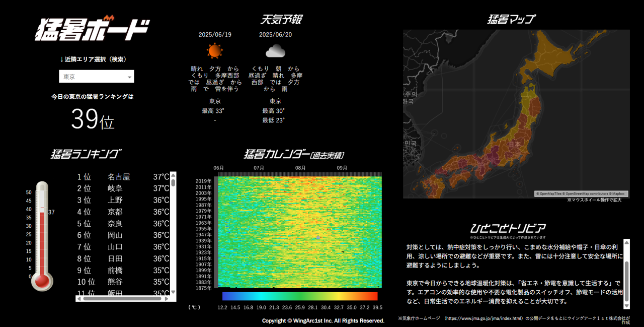
Task: Click the sun weather icon for 2025/06/19
Action: point(214,51)
